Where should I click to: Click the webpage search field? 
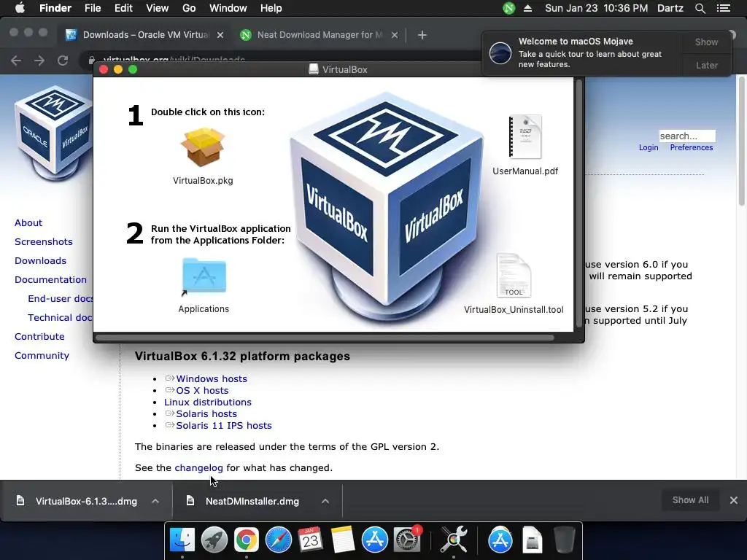(x=687, y=136)
